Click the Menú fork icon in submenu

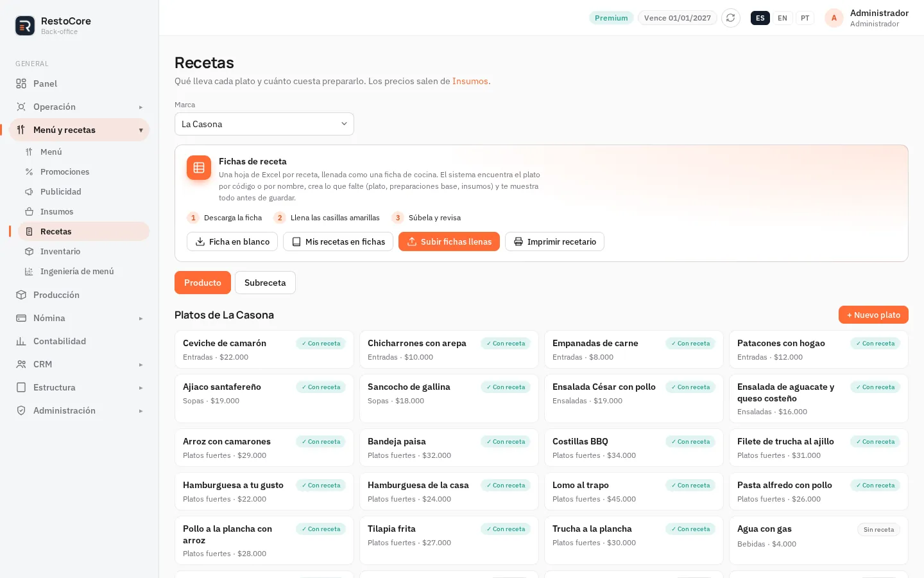pyautogui.click(x=29, y=152)
